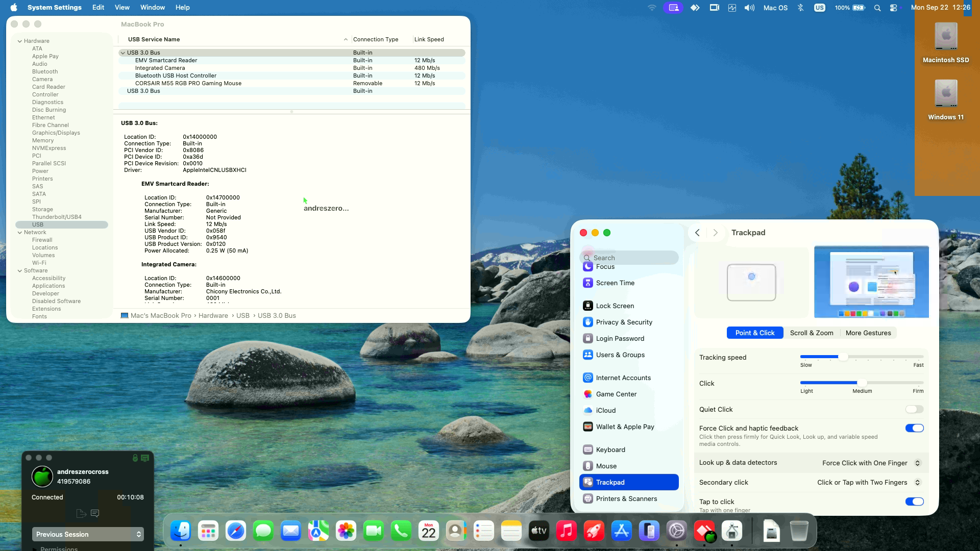Open Spotlight search in the menu bar
Viewport: 980px width, 551px height.
point(877,8)
